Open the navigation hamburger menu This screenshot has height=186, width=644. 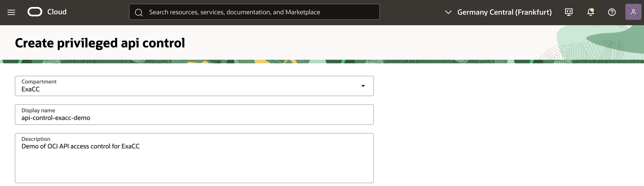[x=11, y=12]
